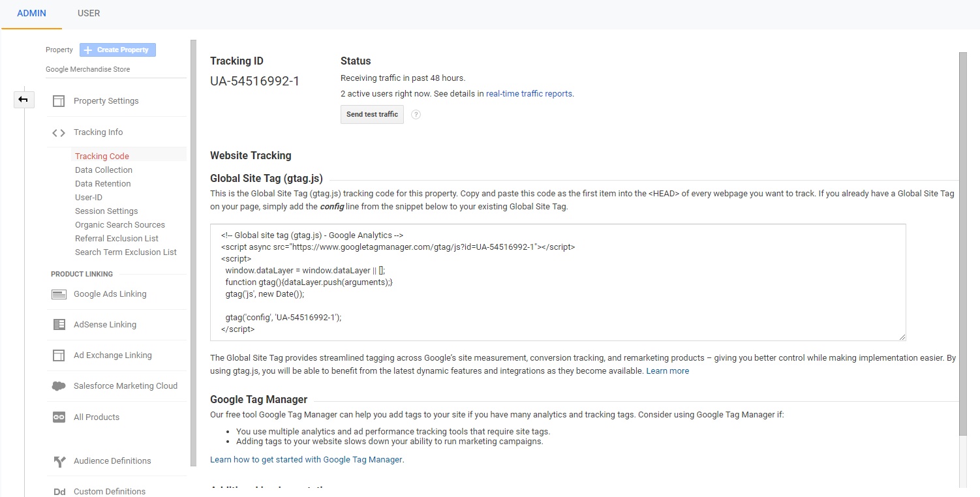Open Salesforce Marketing Cloud

pos(125,386)
